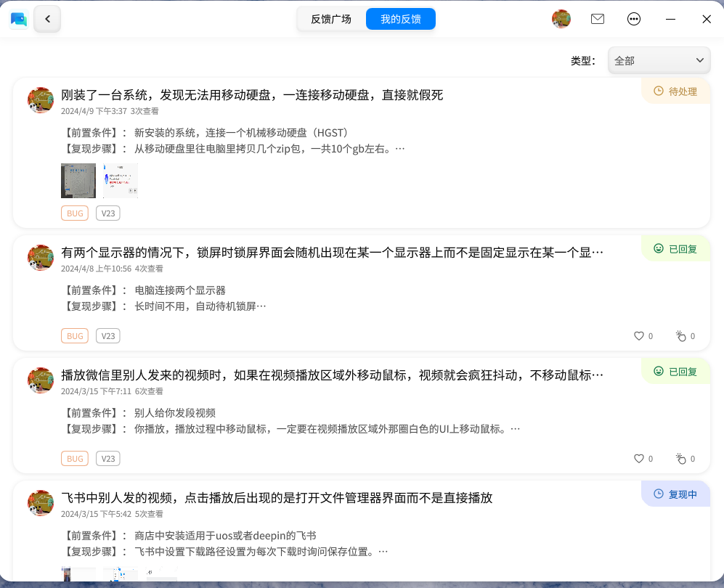Viewport: 724px width, 588px height.
Task: Click V23 tag on the 两个显示器 post
Action: (x=108, y=336)
